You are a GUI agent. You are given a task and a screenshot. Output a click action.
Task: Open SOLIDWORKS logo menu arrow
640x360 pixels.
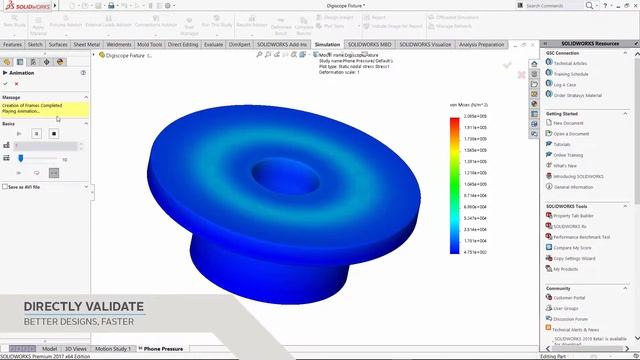[55, 6]
